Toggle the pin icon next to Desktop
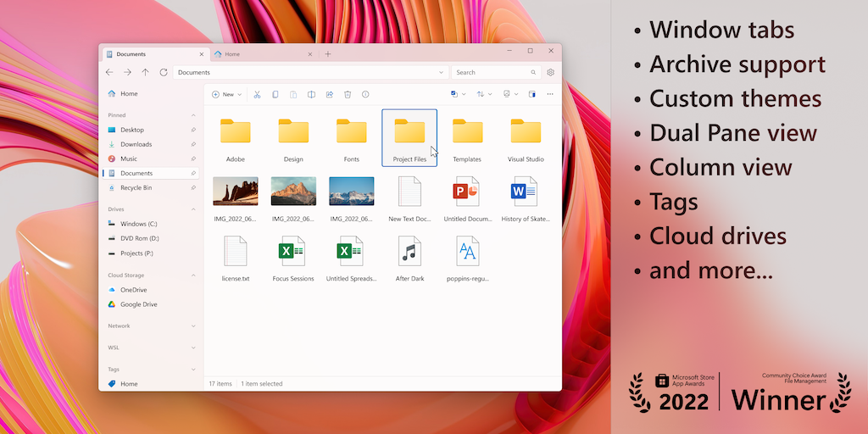The image size is (868, 434). pos(193,130)
